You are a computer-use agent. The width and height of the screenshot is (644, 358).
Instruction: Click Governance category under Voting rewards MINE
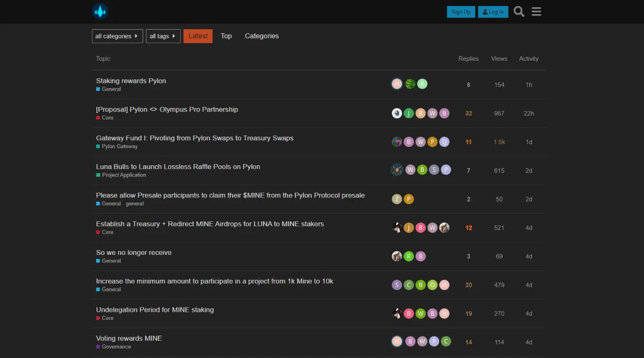click(113, 347)
